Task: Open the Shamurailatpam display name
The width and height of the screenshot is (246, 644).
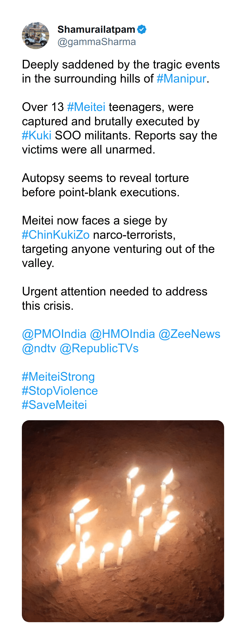Action: click(96, 29)
